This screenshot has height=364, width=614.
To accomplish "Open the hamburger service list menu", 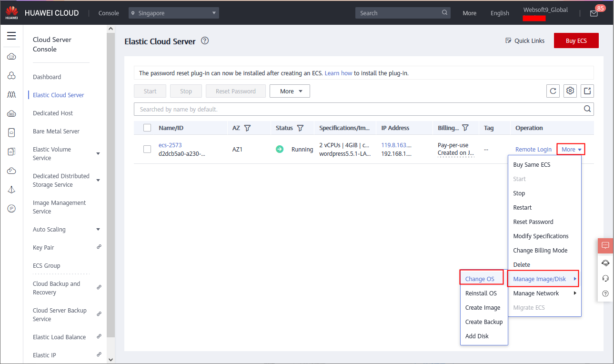I will [11, 36].
